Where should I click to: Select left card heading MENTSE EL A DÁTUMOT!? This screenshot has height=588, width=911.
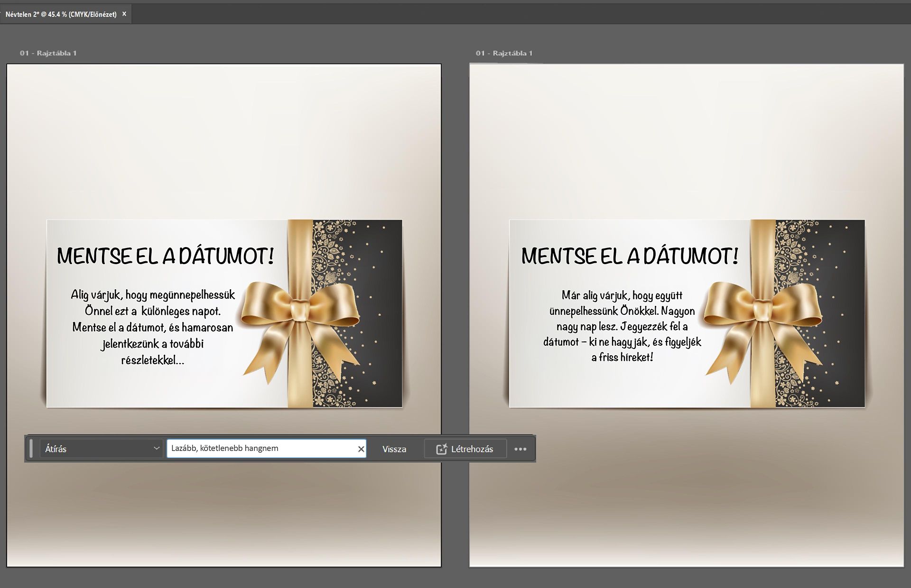165,256
